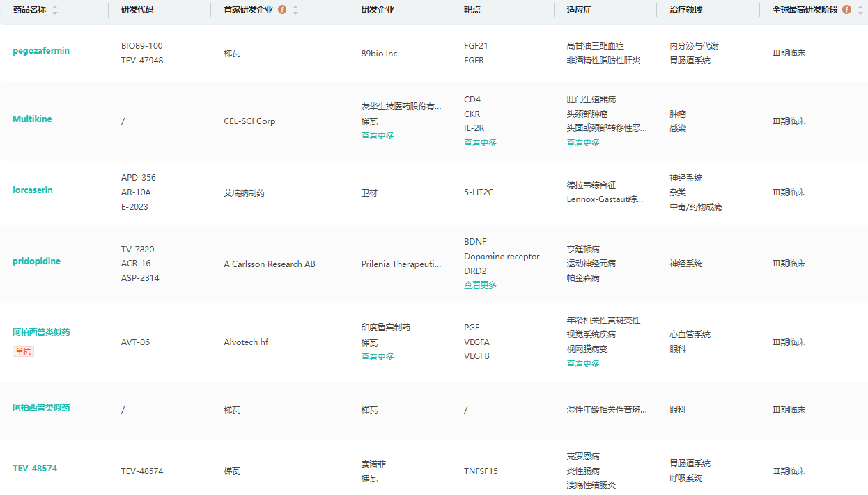Select 德拉韦综合征 indication text

591,185
